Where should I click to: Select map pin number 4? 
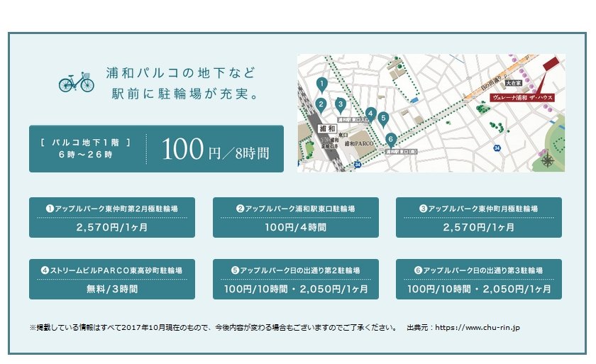[370, 115]
